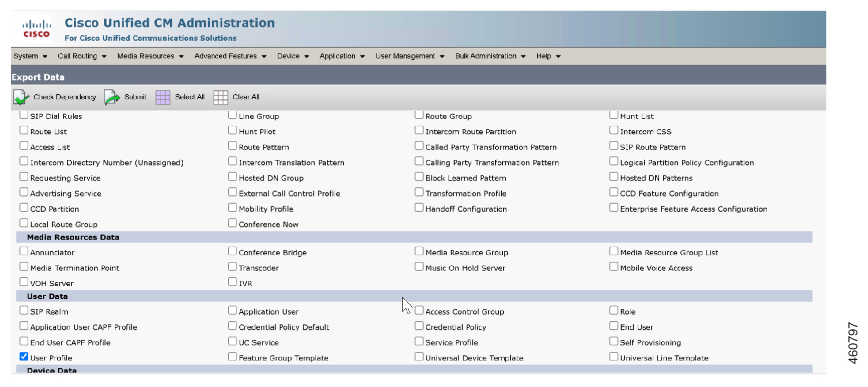Click 'Called Party Transformation Pattern' label

pos(491,147)
